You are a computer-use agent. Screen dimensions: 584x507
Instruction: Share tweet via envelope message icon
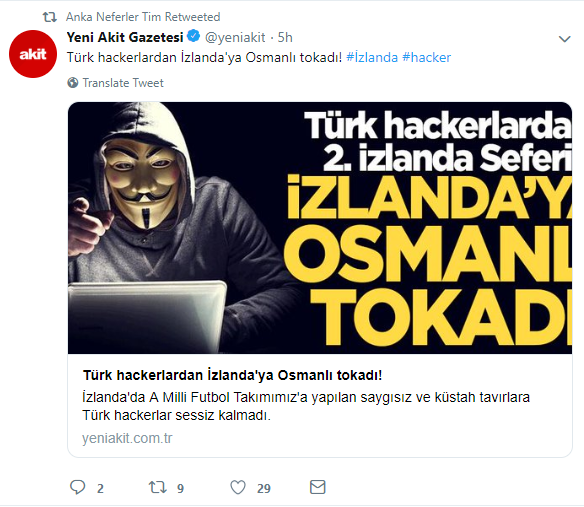318,487
